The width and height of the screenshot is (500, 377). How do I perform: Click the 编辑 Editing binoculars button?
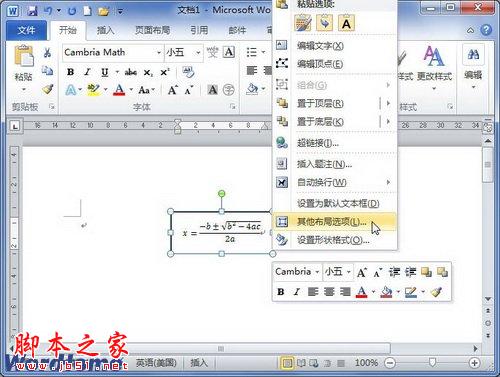point(473,67)
